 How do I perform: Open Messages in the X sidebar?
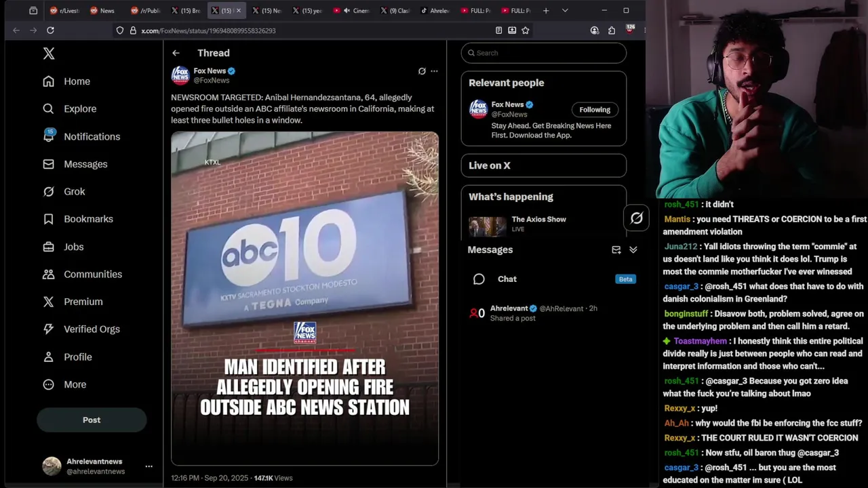(x=75, y=164)
